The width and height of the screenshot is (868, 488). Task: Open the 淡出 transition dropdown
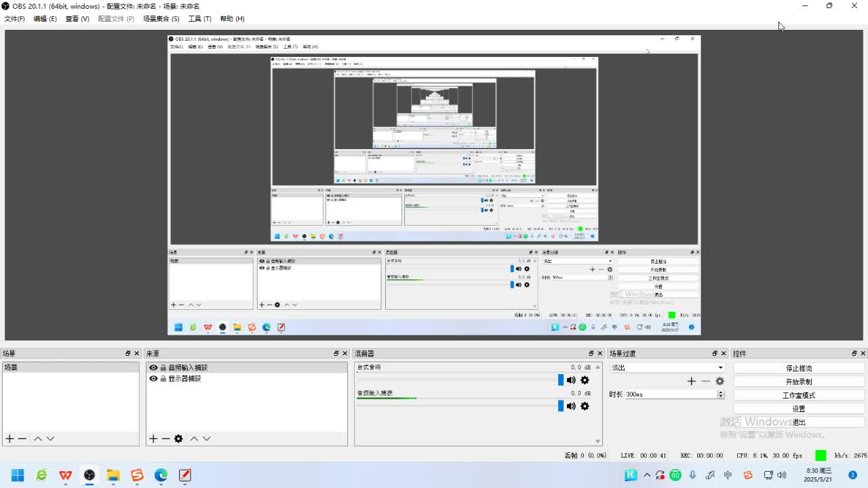click(667, 367)
